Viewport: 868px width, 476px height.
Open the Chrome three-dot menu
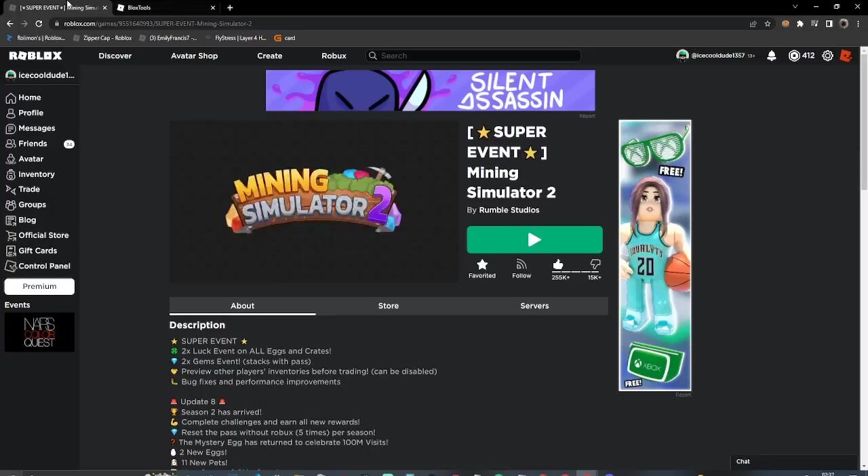tap(858, 24)
